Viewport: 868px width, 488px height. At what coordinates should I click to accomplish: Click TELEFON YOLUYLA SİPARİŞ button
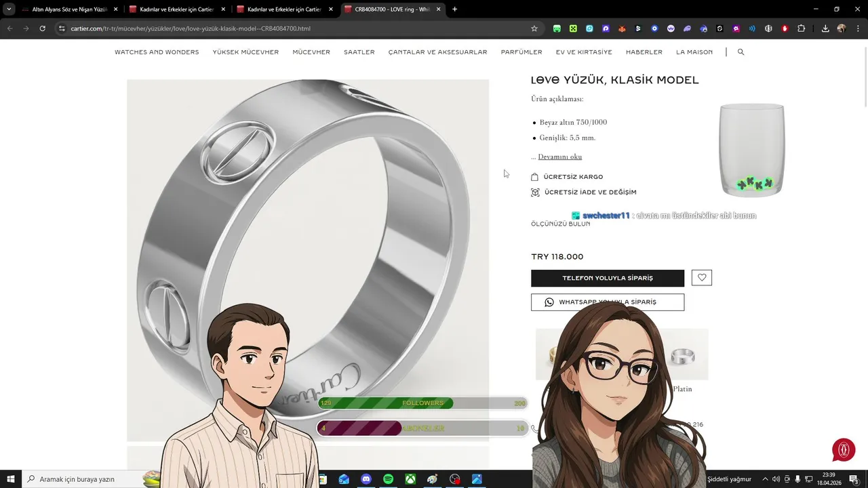point(608,278)
